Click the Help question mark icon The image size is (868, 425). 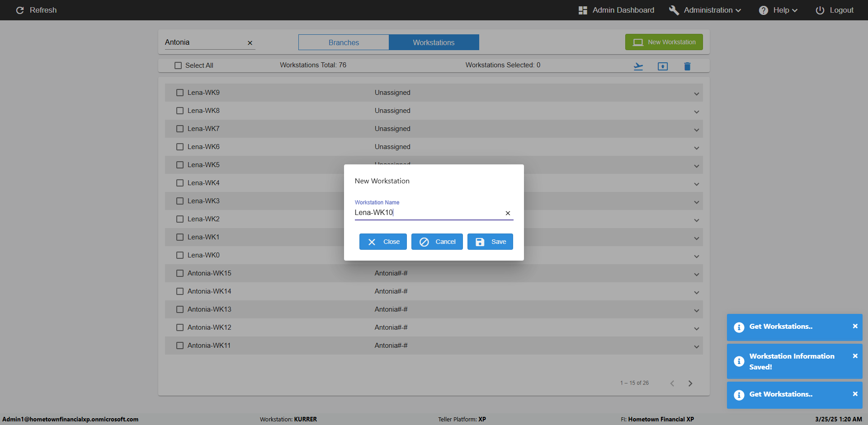764,10
